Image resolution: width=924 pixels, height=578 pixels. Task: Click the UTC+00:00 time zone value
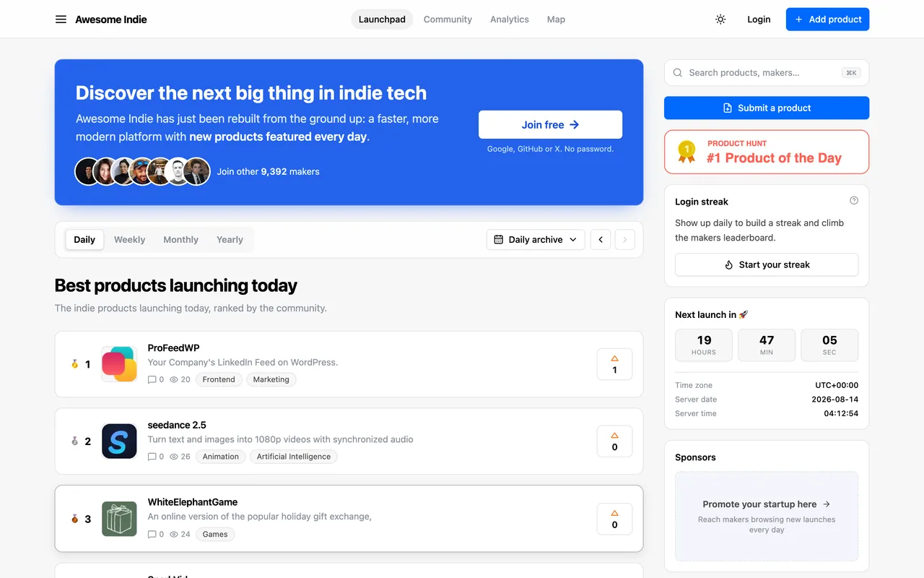click(837, 385)
